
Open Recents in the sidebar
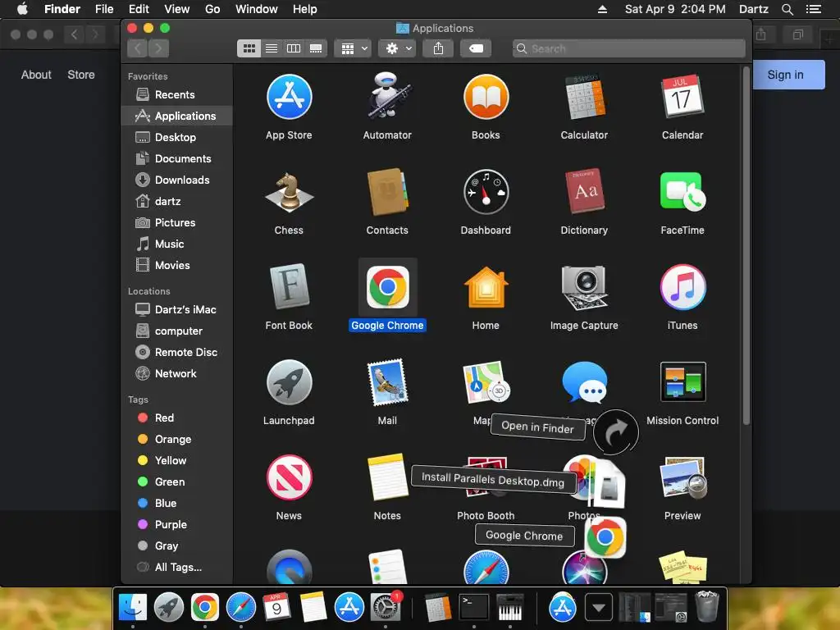[x=177, y=95]
